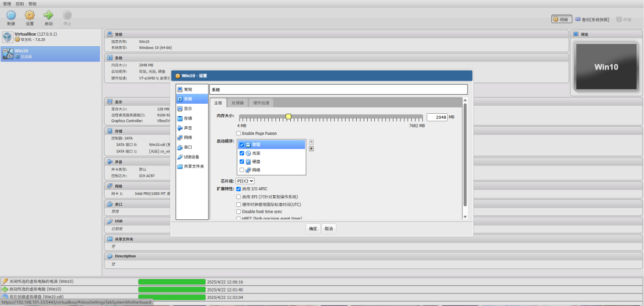The width and height of the screenshot is (644, 306).
Task: Open 网络 category in settings dialog sidebar
Action: click(x=192, y=137)
